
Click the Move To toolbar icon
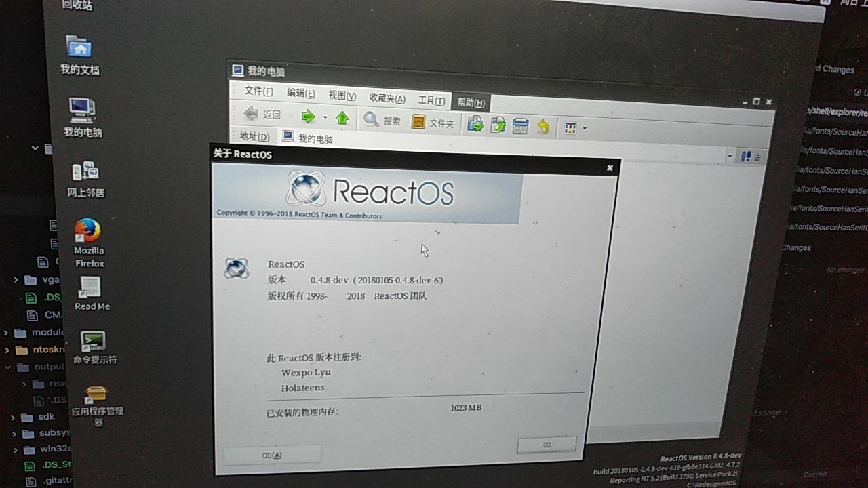[x=475, y=124]
